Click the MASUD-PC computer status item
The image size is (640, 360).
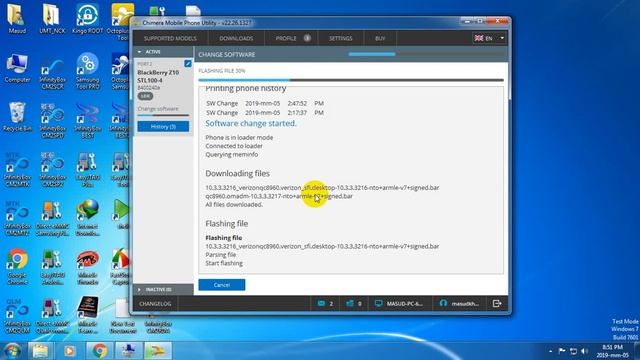[x=399, y=303]
